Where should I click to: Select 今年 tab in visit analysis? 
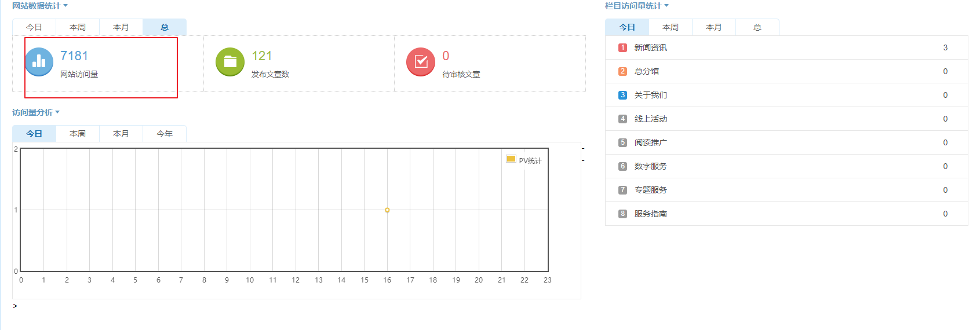[165, 134]
